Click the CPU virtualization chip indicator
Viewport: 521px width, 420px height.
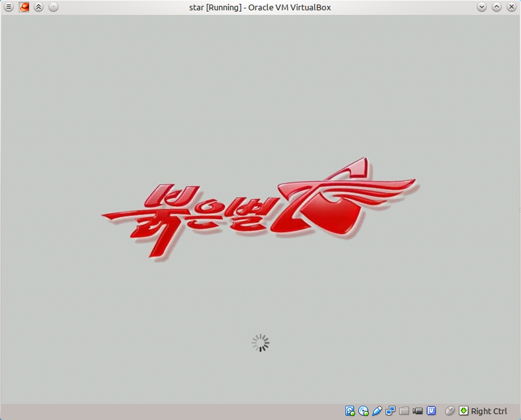click(432, 411)
